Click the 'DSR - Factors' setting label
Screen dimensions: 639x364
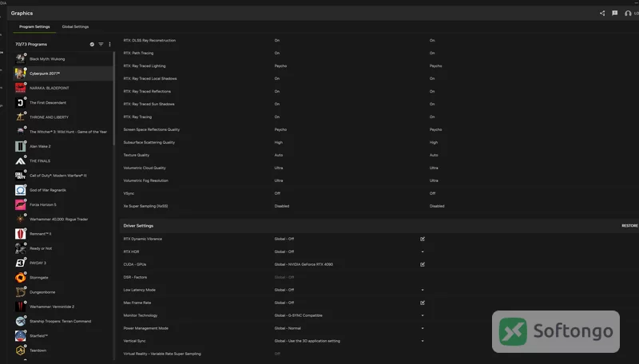[x=135, y=277]
